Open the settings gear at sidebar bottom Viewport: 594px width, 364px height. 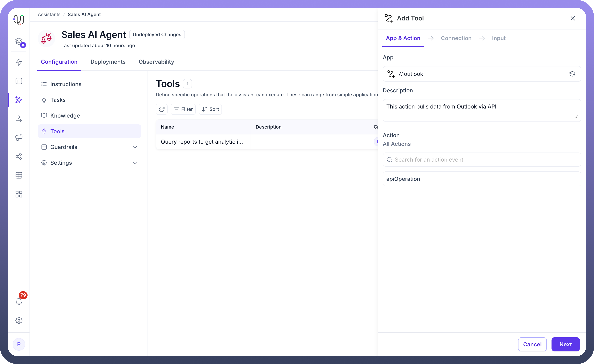19,320
